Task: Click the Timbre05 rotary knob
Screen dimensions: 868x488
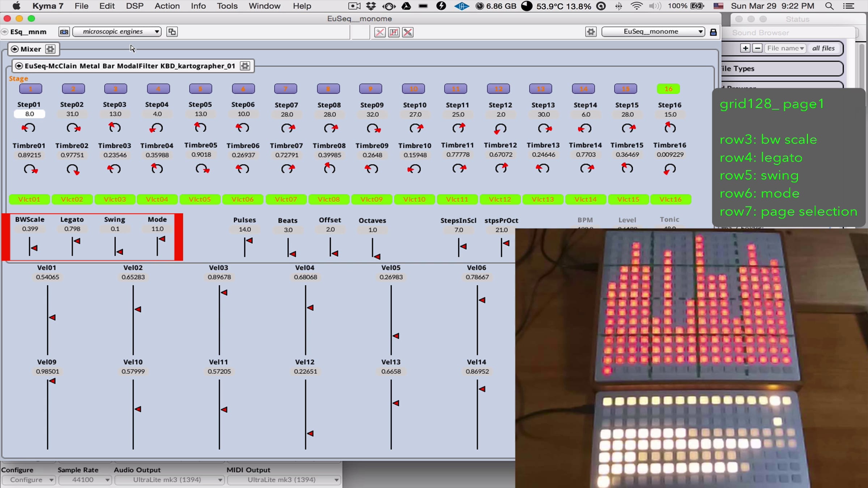Action: coord(202,169)
